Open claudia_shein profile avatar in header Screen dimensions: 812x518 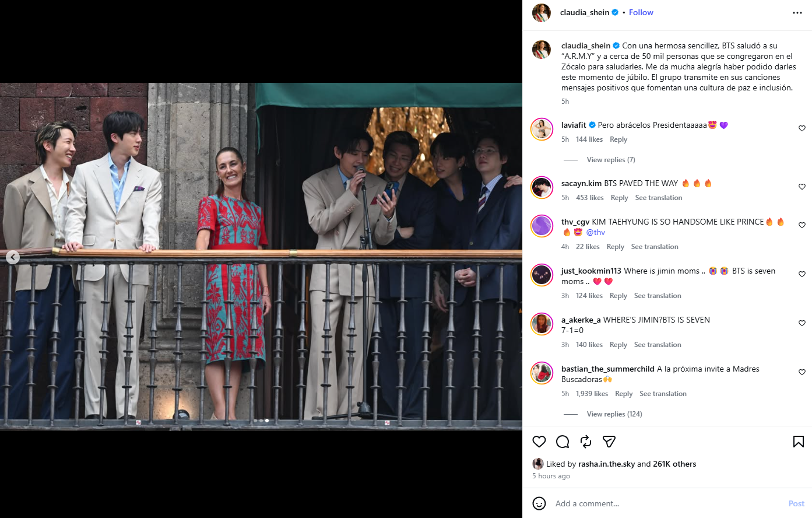point(542,12)
